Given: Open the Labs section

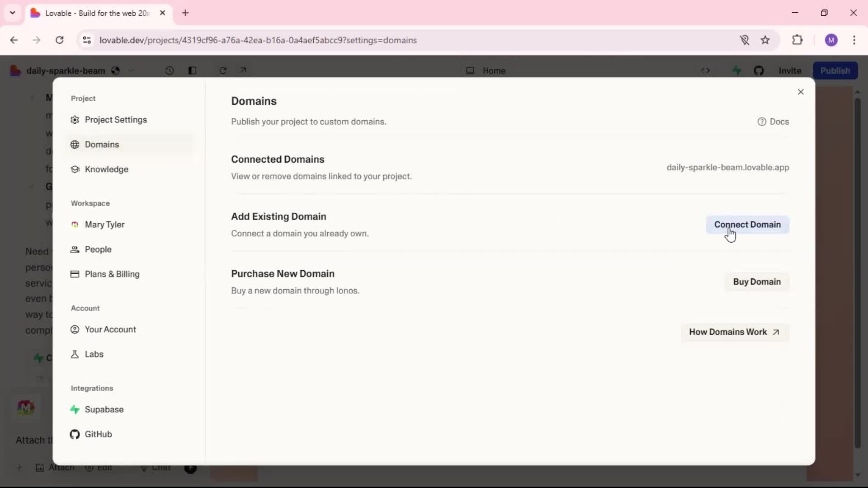Looking at the screenshot, I should coord(129,354).
